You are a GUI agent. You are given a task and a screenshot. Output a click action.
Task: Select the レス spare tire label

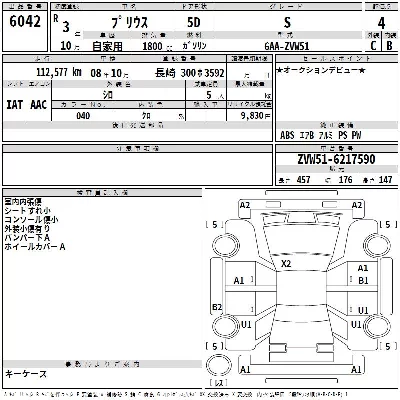coord(219,383)
